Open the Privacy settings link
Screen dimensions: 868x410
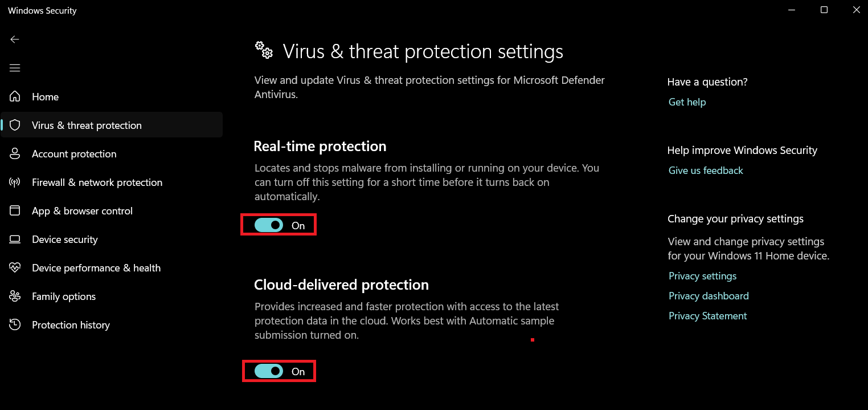(x=702, y=276)
